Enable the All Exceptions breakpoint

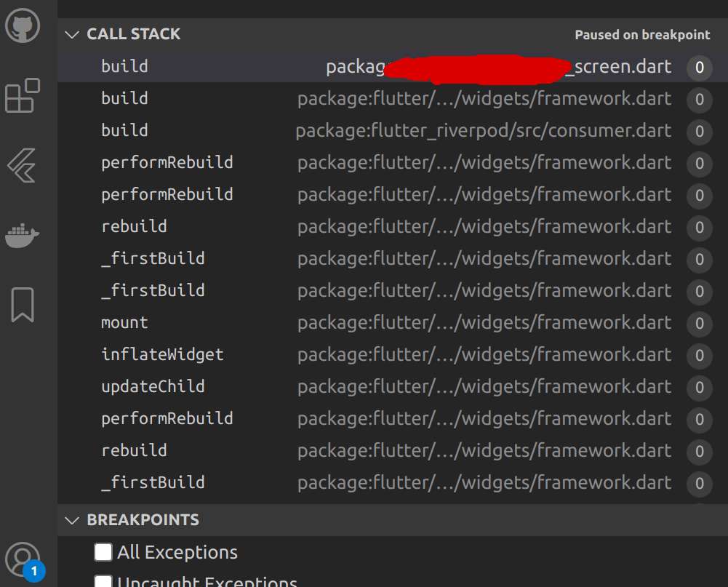pyautogui.click(x=103, y=552)
